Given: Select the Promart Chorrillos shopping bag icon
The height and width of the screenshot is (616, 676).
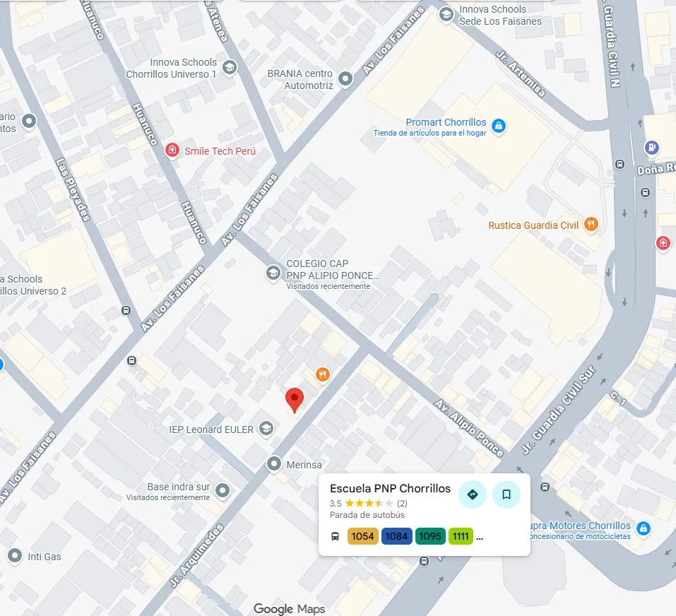Looking at the screenshot, I should (499, 126).
